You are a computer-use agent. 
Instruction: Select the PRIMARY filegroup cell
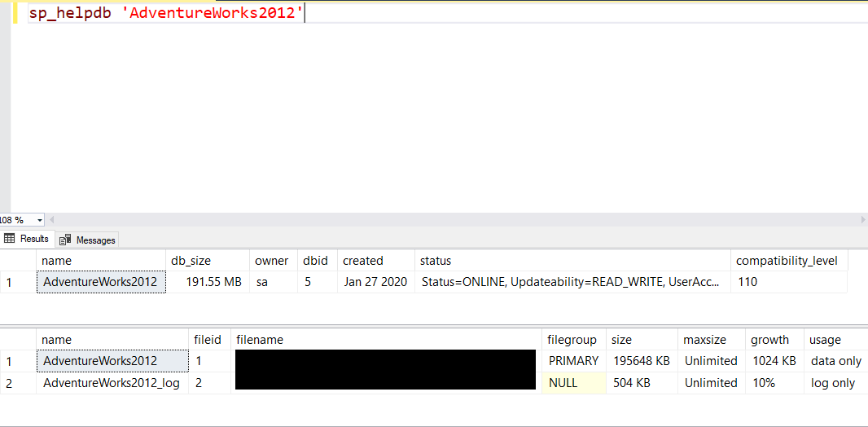coord(573,361)
